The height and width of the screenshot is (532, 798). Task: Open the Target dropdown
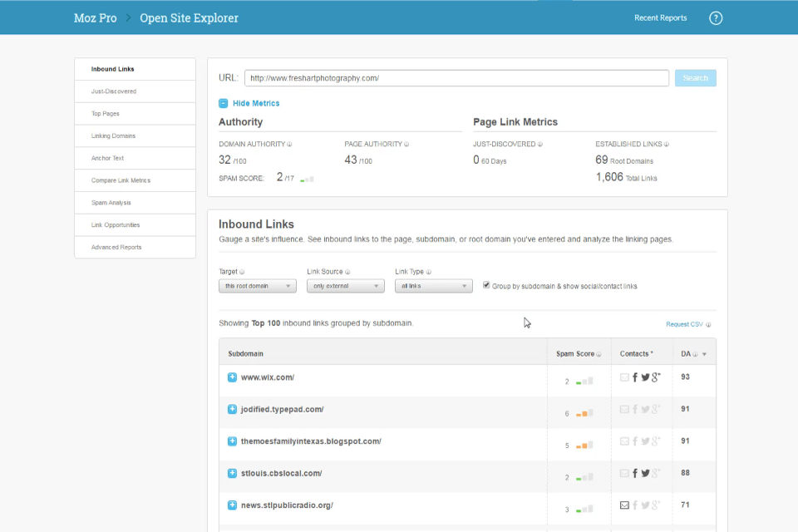click(258, 286)
